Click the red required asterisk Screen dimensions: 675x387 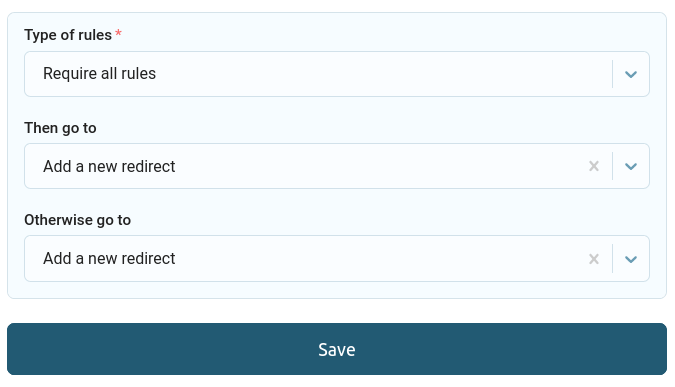118,33
